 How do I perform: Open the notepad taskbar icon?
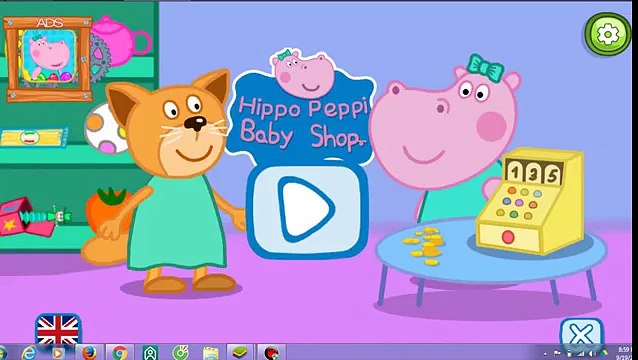coord(210,353)
